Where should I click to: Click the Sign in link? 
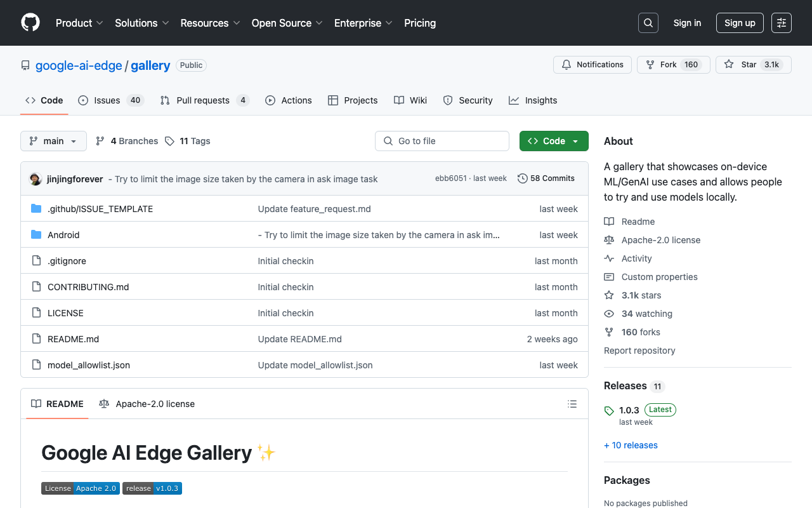click(x=687, y=23)
